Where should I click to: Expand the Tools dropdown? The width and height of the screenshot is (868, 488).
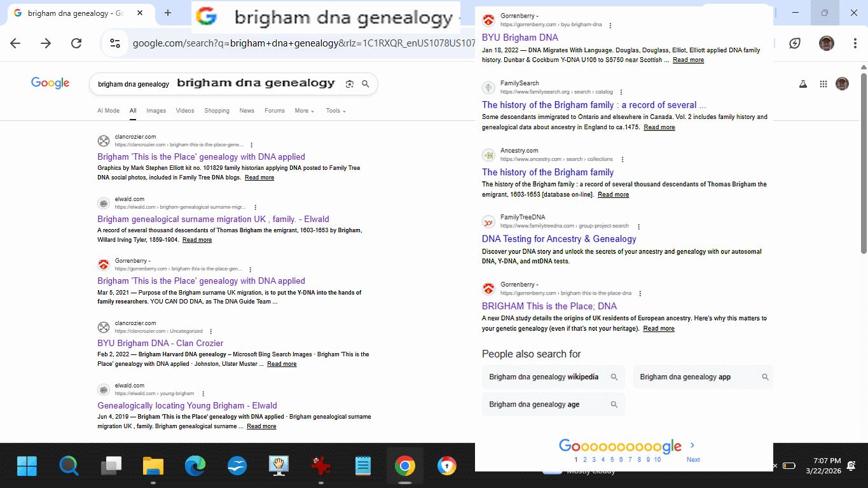pos(336,111)
